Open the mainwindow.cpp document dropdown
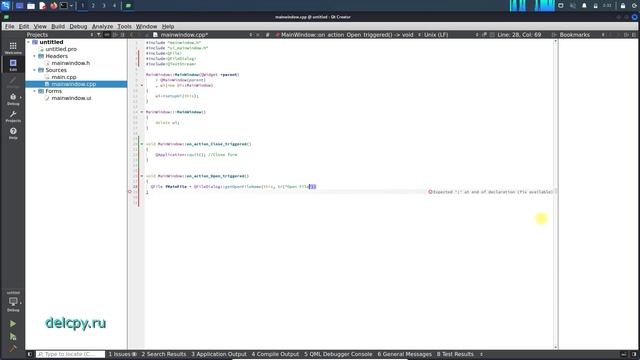 (x=203, y=35)
